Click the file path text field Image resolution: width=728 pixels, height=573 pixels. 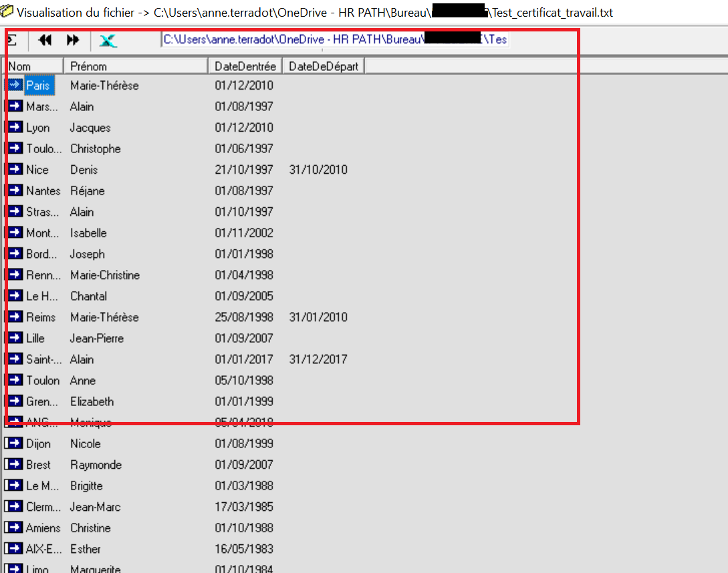(334, 40)
